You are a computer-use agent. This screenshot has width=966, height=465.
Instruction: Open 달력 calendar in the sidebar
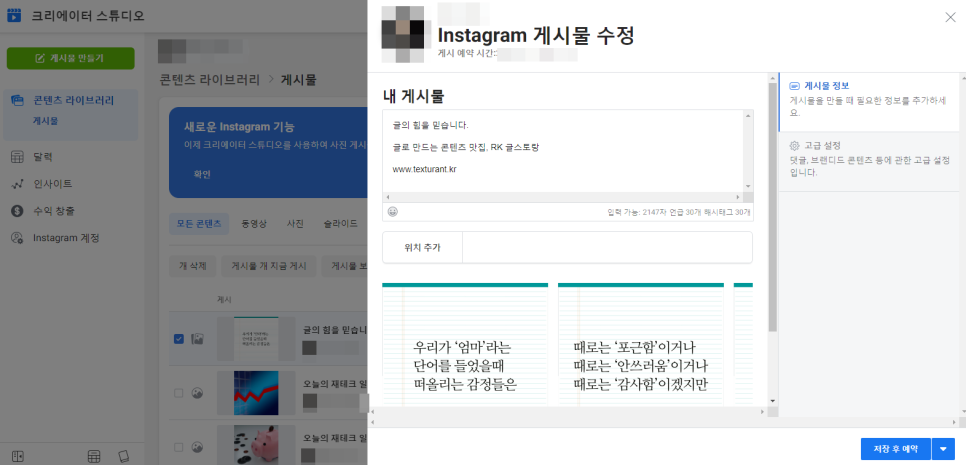[x=43, y=157]
